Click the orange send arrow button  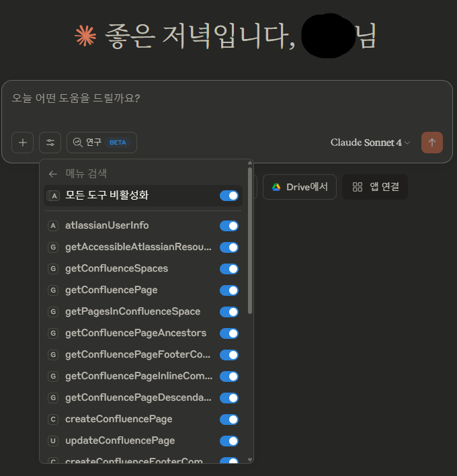pos(432,143)
